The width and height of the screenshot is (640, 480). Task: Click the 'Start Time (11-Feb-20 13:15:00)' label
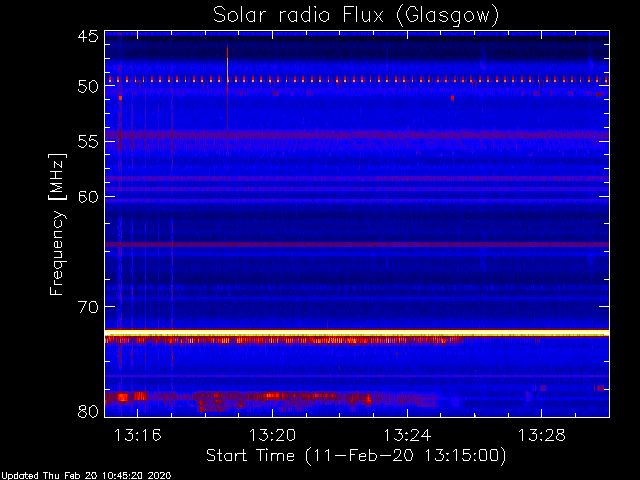coord(356,455)
